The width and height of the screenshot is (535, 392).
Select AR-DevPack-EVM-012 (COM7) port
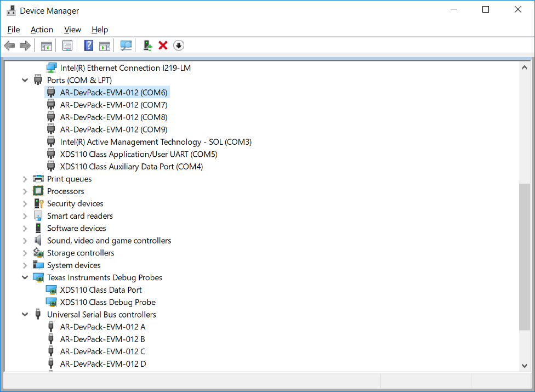click(113, 104)
